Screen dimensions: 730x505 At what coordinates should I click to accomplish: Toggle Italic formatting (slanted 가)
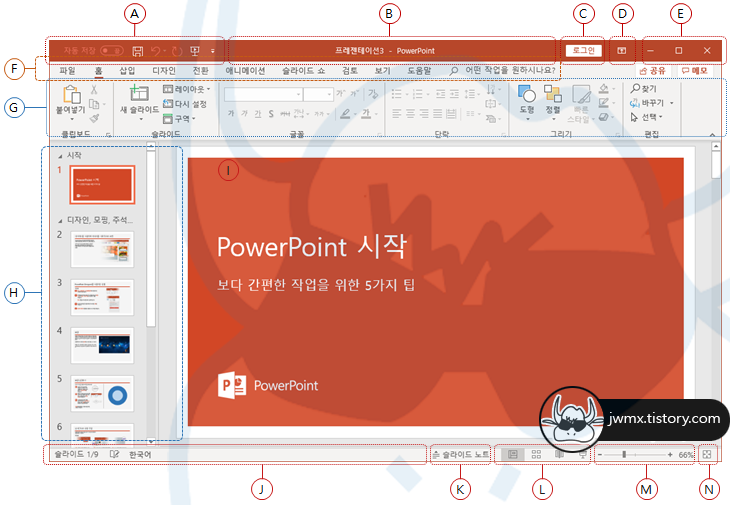point(244,114)
